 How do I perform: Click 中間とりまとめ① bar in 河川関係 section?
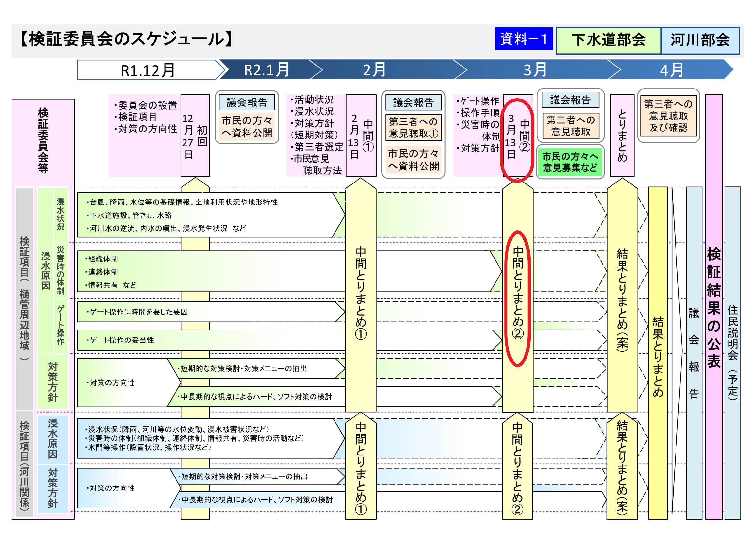click(x=361, y=466)
